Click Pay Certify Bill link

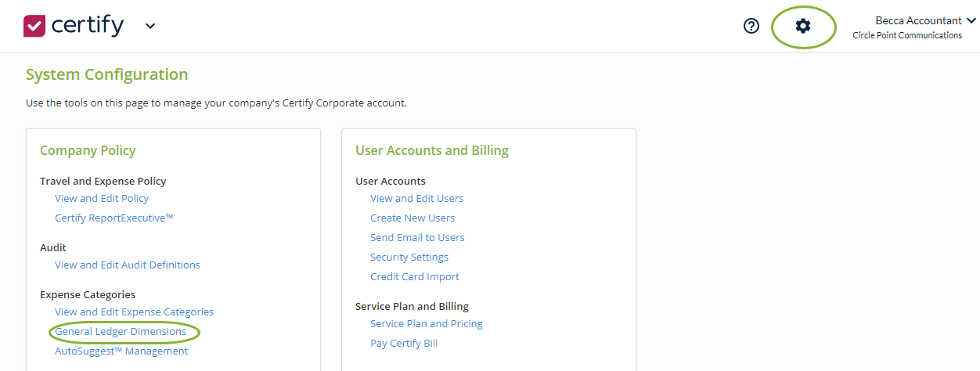point(404,344)
